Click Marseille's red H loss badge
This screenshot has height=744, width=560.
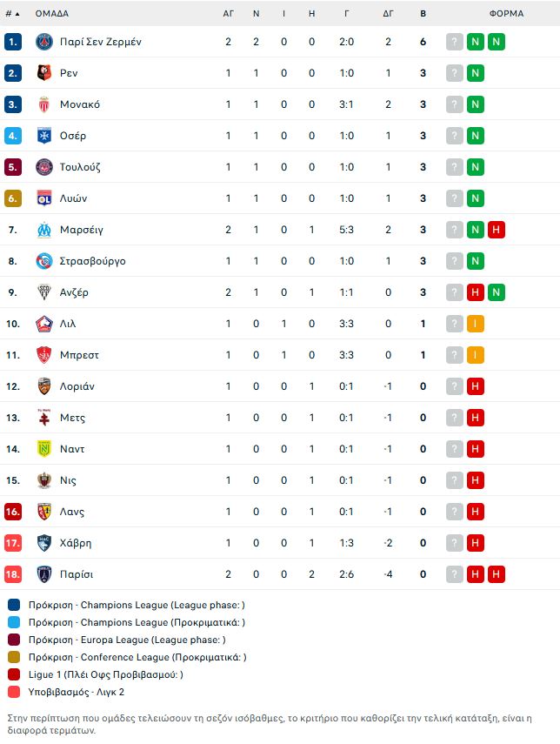(x=496, y=230)
